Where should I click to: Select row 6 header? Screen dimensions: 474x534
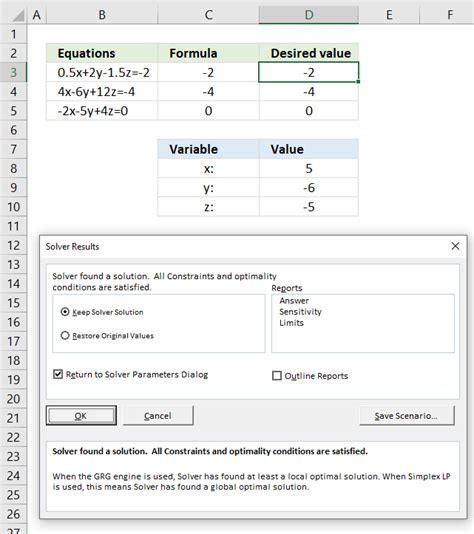(13, 130)
